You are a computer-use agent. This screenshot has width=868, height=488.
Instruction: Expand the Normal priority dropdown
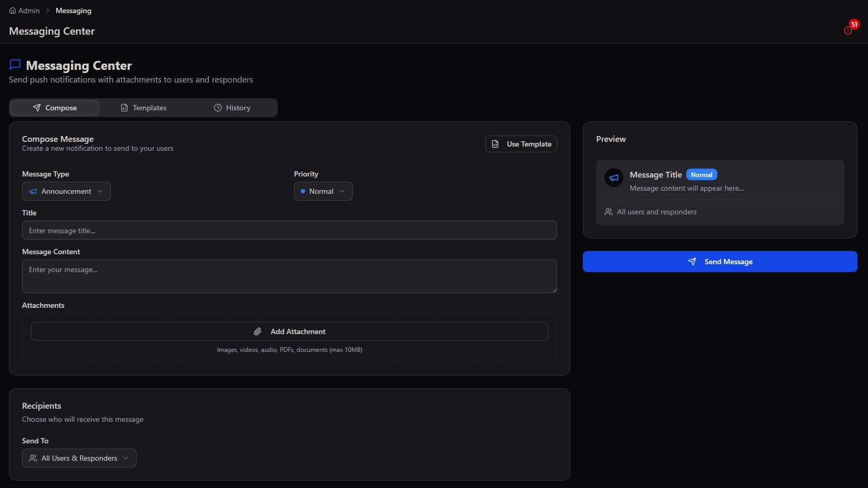[323, 191]
